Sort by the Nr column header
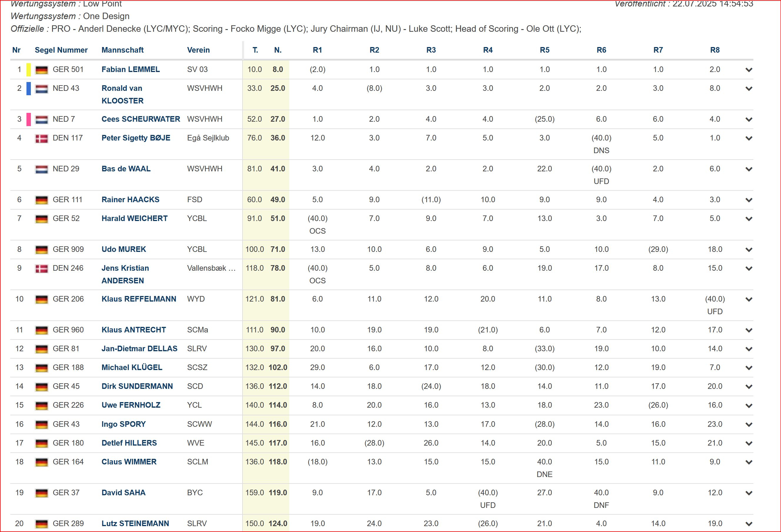This screenshot has height=532, width=781. pos(16,50)
